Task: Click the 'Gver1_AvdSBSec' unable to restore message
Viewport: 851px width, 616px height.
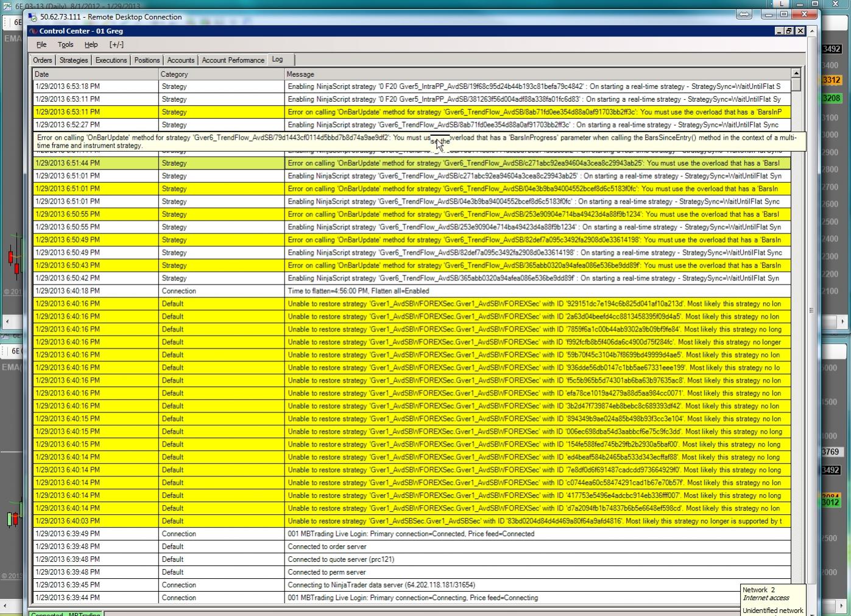Action: (538, 522)
